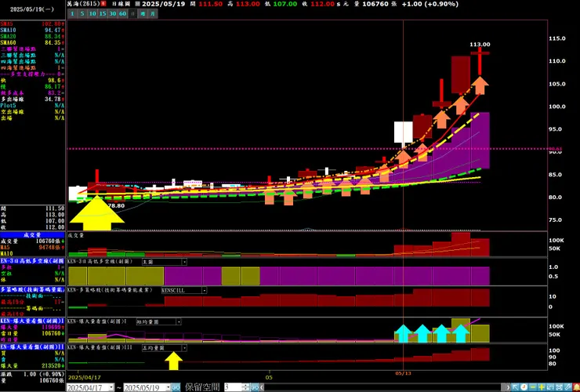Click the MA5 94748張 volume row
The height and width of the screenshot is (392, 580).
tap(33, 247)
